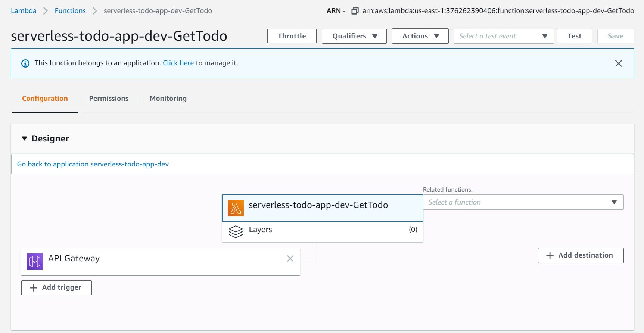Image resolution: width=644 pixels, height=333 pixels.
Task: Open the Actions dropdown menu
Action: tap(420, 36)
